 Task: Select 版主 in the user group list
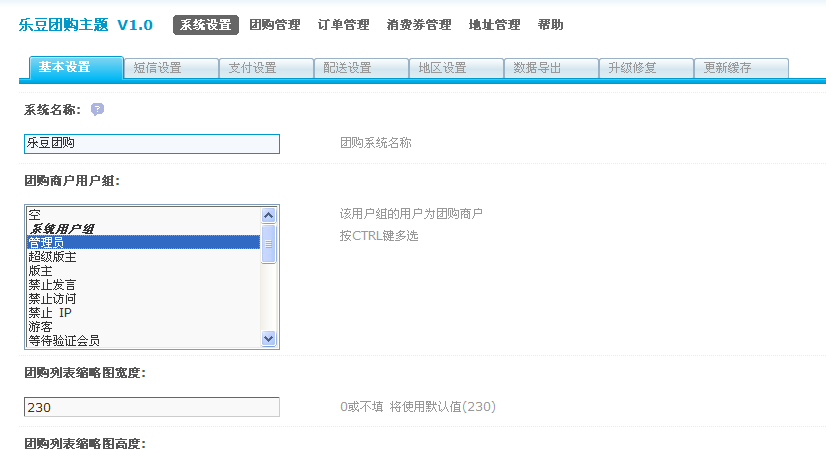point(143,270)
